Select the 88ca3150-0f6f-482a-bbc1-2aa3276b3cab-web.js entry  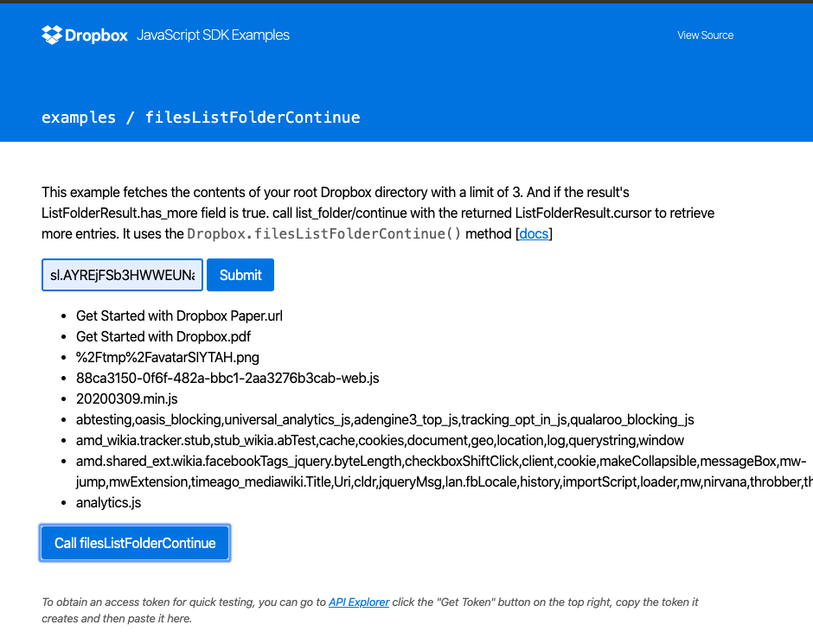click(227, 379)
